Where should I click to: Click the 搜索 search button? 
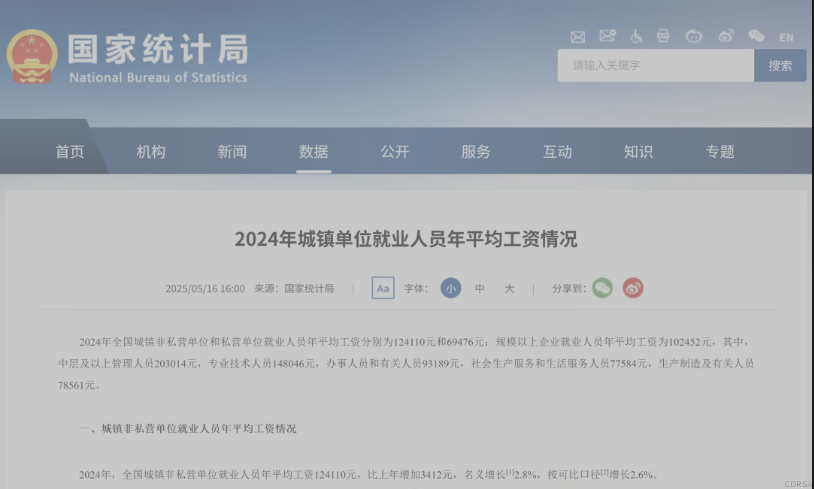tap(780, 65)
